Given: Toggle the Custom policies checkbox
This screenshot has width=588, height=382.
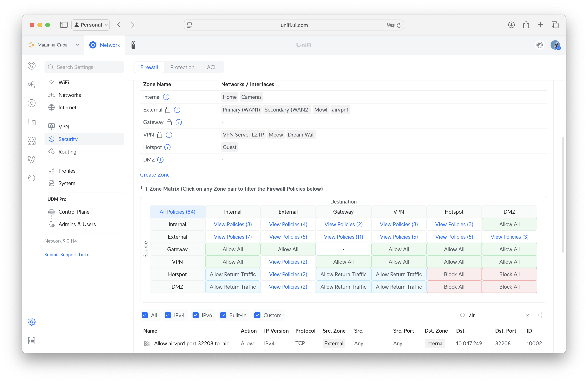Looking at the screenshot, I should click(x=257, y=315).
